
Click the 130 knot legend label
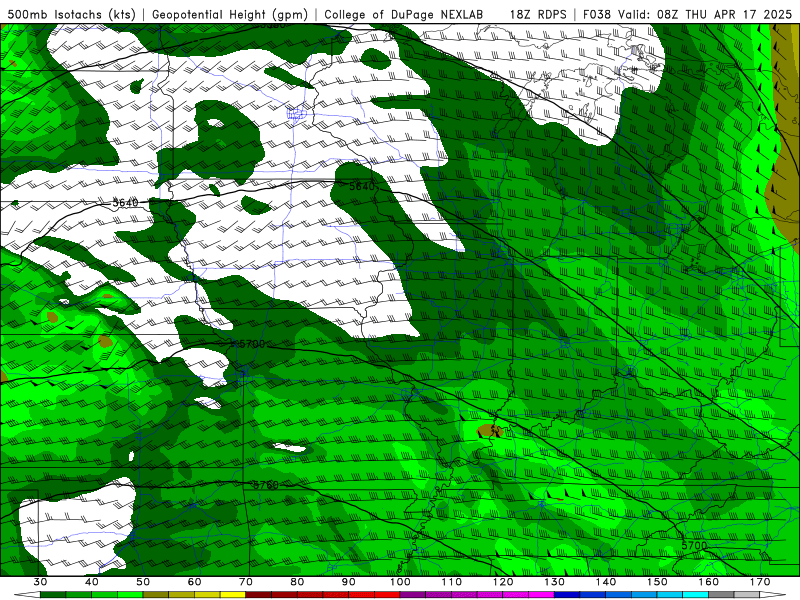pos(554,582)
